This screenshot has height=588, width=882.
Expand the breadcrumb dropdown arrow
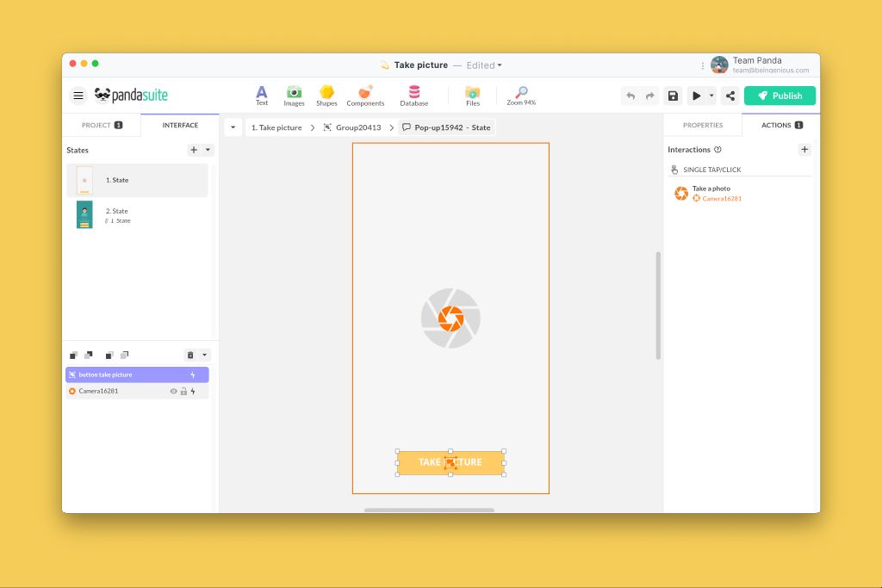click(x=233, y=127)
